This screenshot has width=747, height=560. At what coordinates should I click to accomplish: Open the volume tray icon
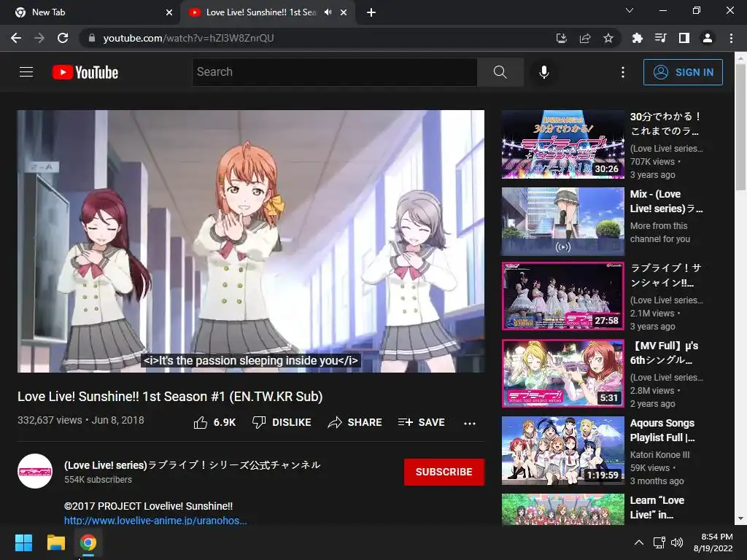pos(676,542)
